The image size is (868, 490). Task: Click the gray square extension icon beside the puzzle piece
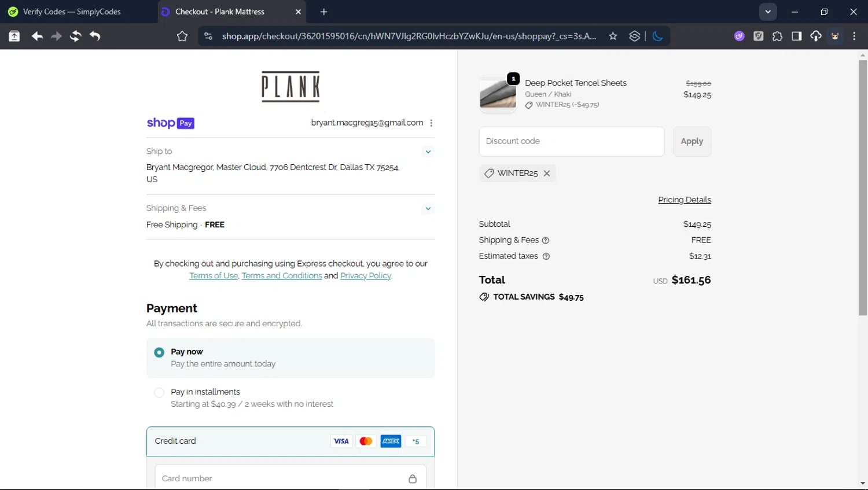(758, 36)
